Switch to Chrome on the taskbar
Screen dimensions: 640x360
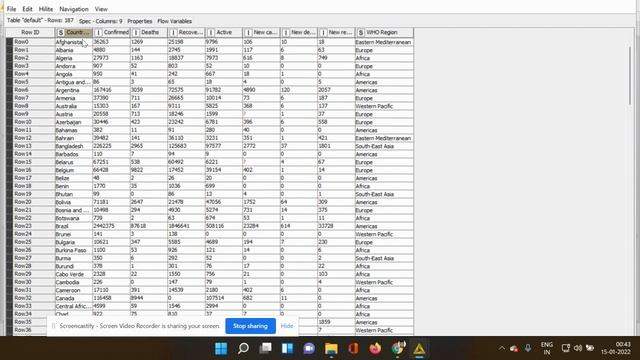pyautogui.click(x=397, y=349)
